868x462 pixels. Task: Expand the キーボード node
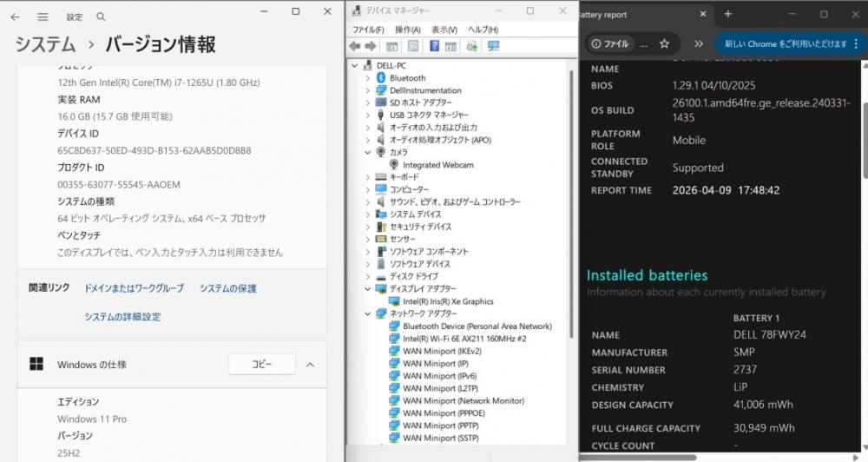point(368,177)
